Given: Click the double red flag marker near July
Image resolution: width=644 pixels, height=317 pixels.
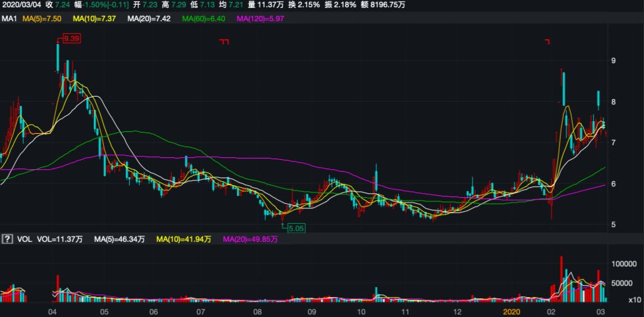Looking at the screenshot, I should [x=224, y=43].
